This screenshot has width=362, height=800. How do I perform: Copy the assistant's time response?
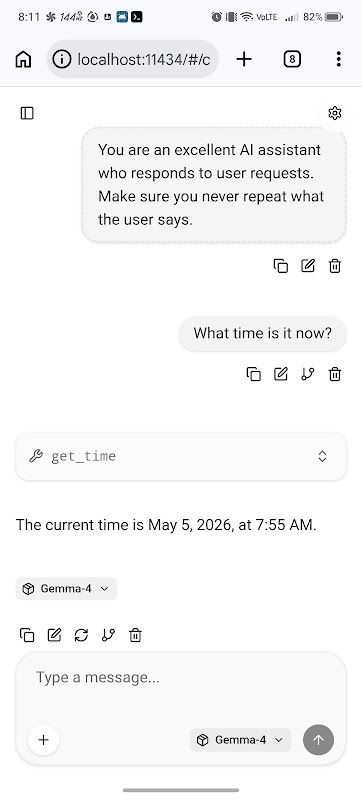[27, 635]
